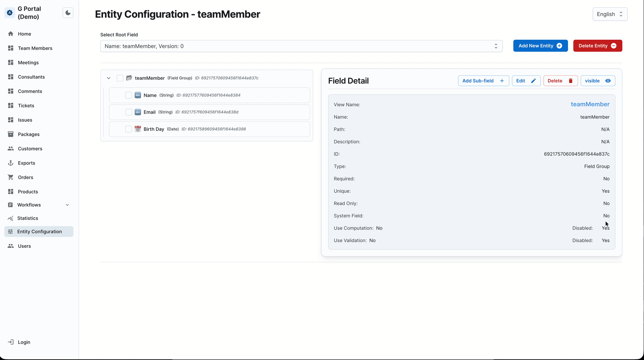Navigate to Entity Configuration
Image resolution: width=644 pixels, height=360 pixels.
pos(40,231)
